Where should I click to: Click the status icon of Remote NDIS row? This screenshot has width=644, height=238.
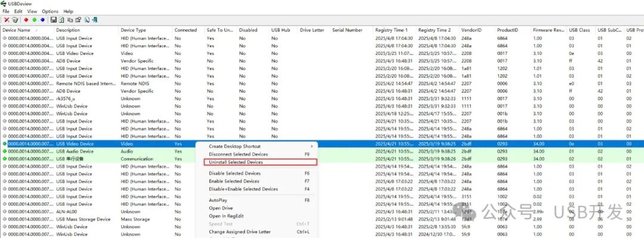pyautogui.click(x=5, y=84)
